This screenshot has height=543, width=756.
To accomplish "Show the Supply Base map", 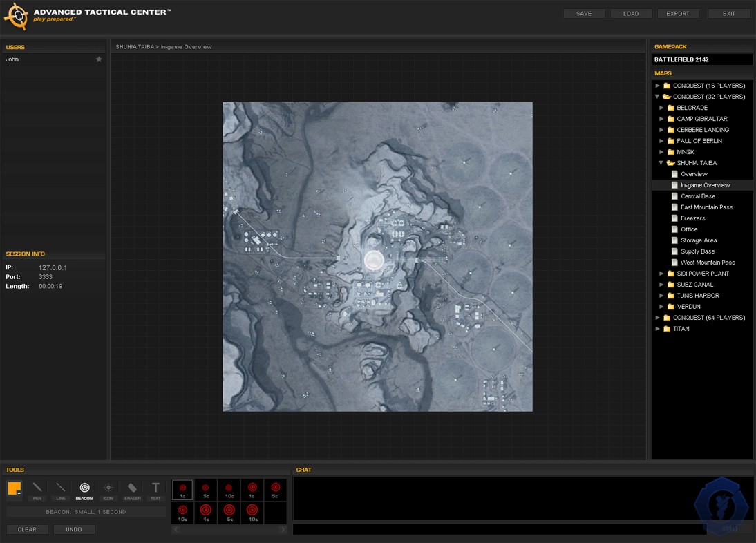I will click(698, 252).
